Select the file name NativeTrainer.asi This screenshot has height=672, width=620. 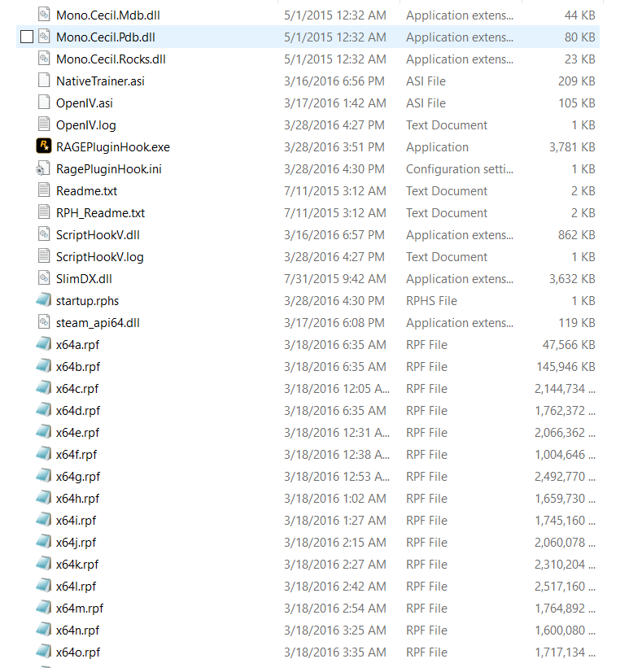(100, 81)
